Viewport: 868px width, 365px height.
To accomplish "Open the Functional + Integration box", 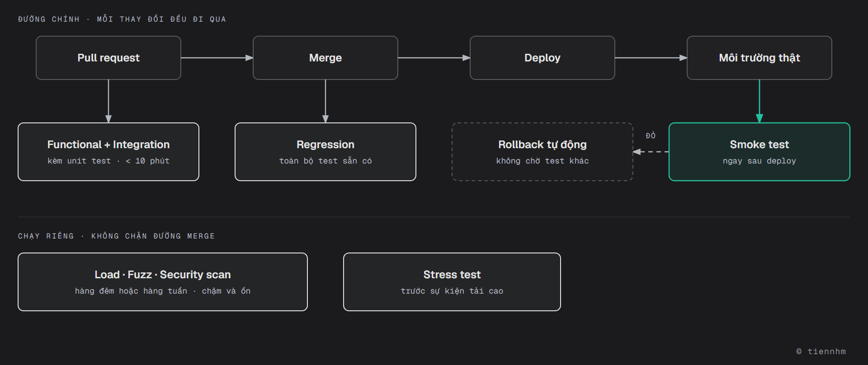I will (108, 152).
